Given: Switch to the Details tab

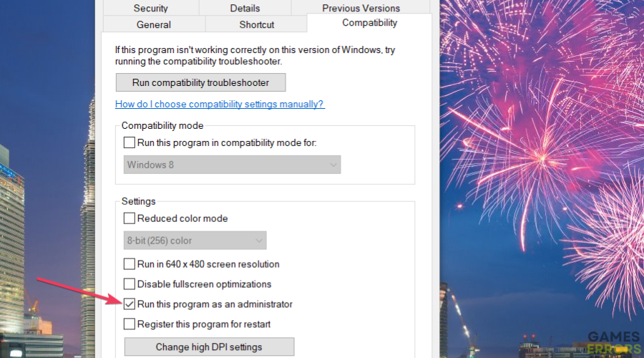Looking at the screenshot, I should pyautogui.click(x=245, y=8).
